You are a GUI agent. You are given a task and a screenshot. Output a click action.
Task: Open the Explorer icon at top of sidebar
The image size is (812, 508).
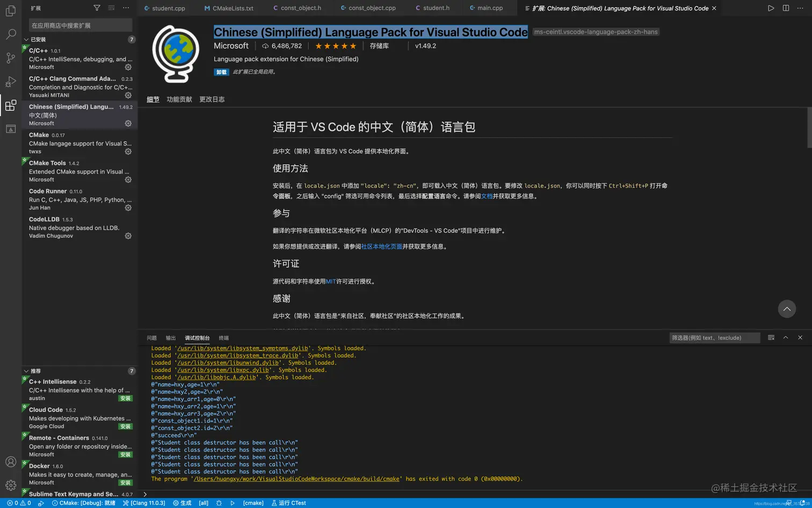[11, 11]
